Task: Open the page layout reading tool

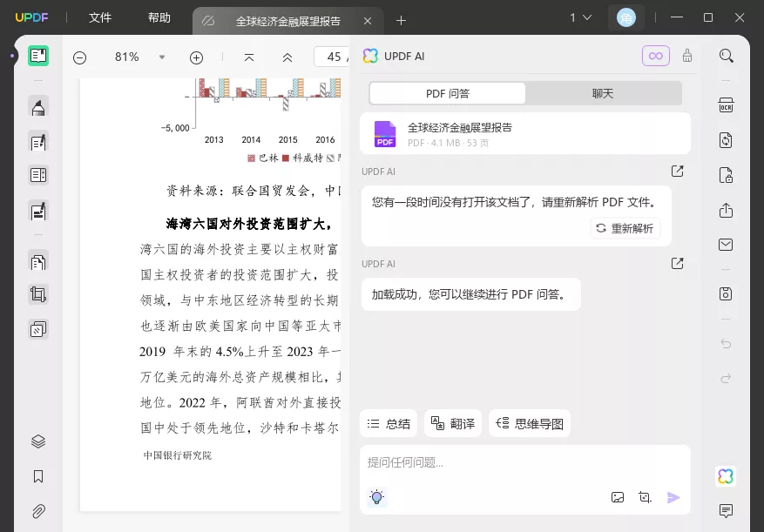Action: tap(38, 175)
